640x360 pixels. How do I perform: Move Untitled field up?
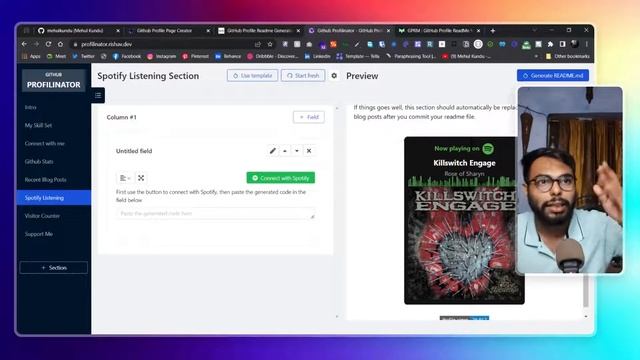(x=285, y=151)
